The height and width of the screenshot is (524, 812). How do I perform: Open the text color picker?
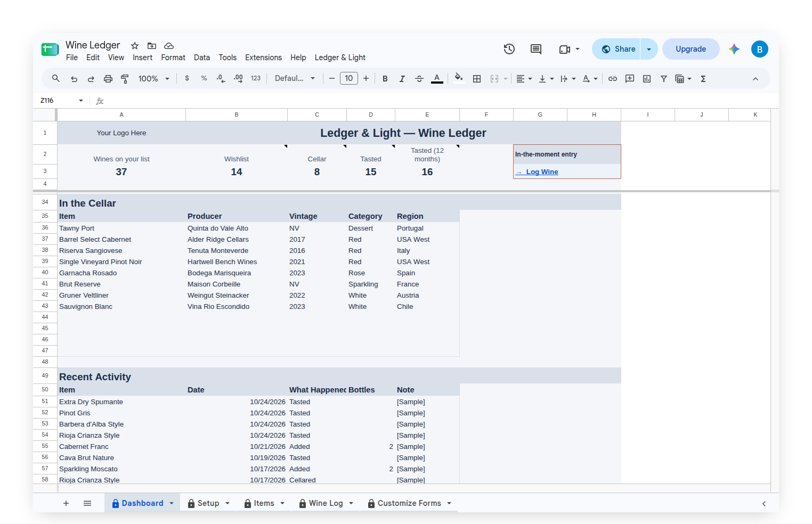click(437, 79)
